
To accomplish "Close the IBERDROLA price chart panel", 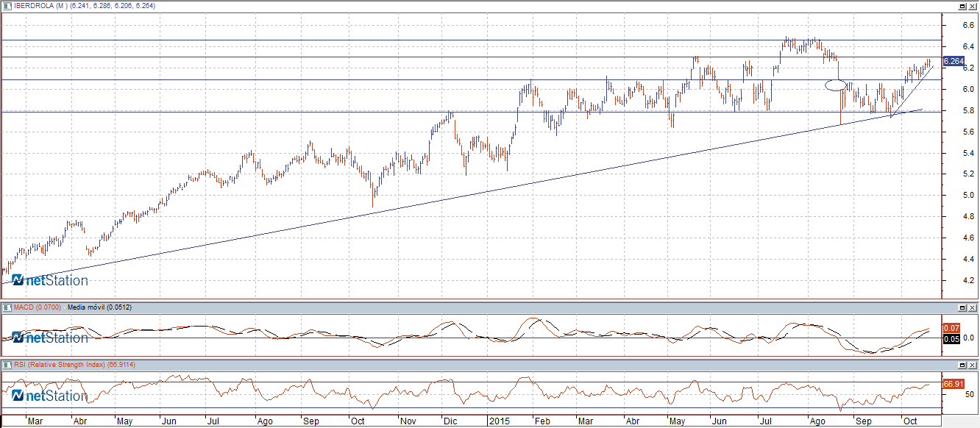I will (x=972, y=5).
